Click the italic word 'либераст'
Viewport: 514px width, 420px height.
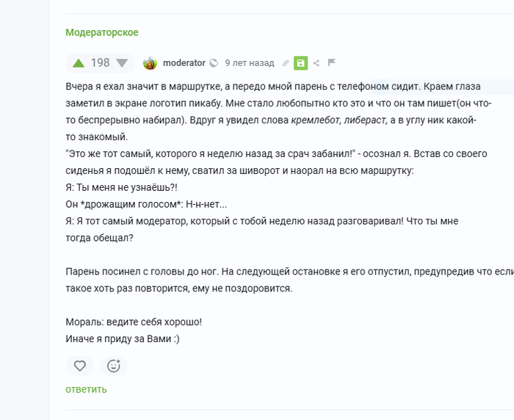coord(365,120)
